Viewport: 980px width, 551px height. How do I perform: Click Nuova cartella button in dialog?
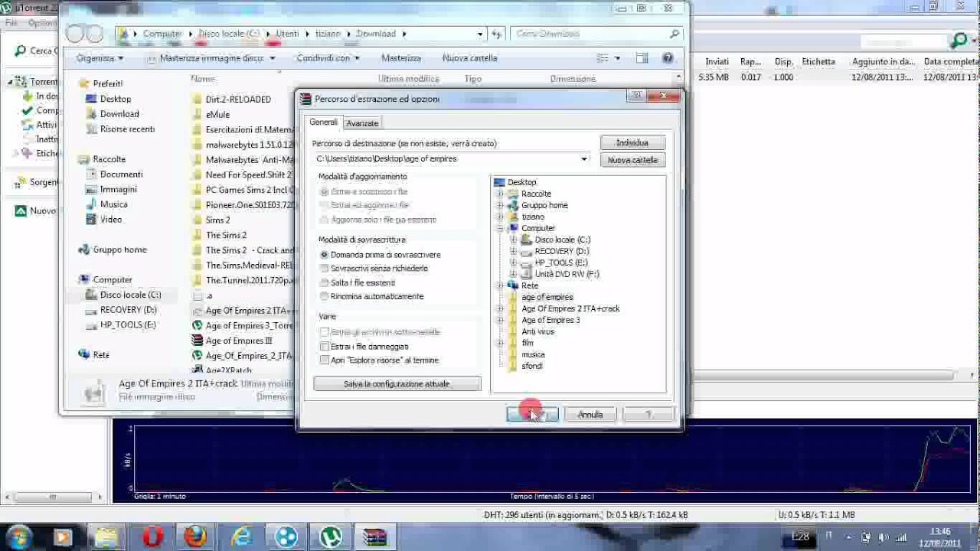coord(632,160)
